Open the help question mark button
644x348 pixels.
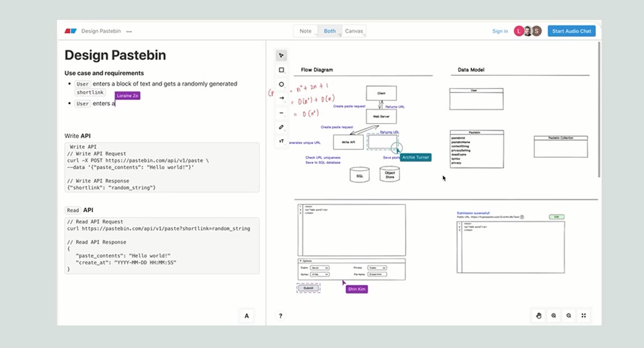tap(280, 316)
